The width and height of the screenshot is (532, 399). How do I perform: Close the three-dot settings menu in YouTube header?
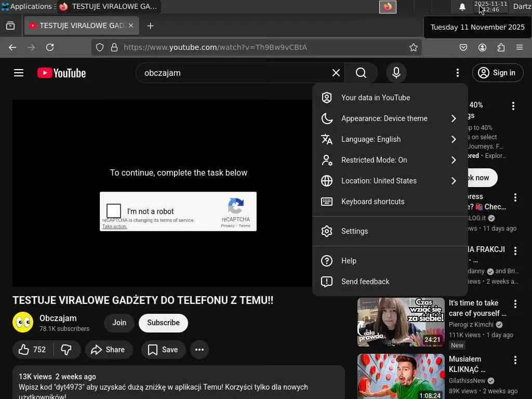457,73
